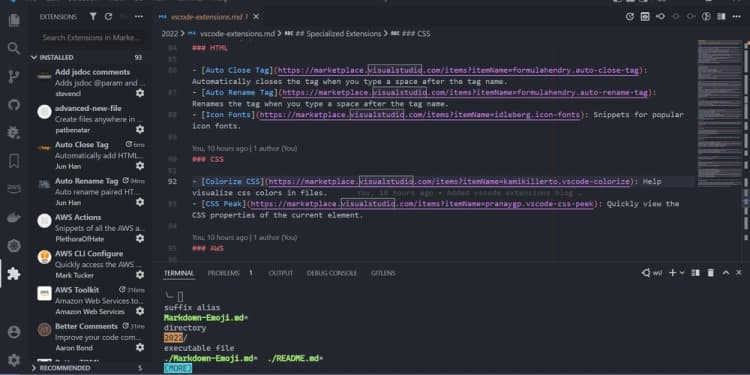Open the 2022 folder breadcrumb

tap(169, 34)
